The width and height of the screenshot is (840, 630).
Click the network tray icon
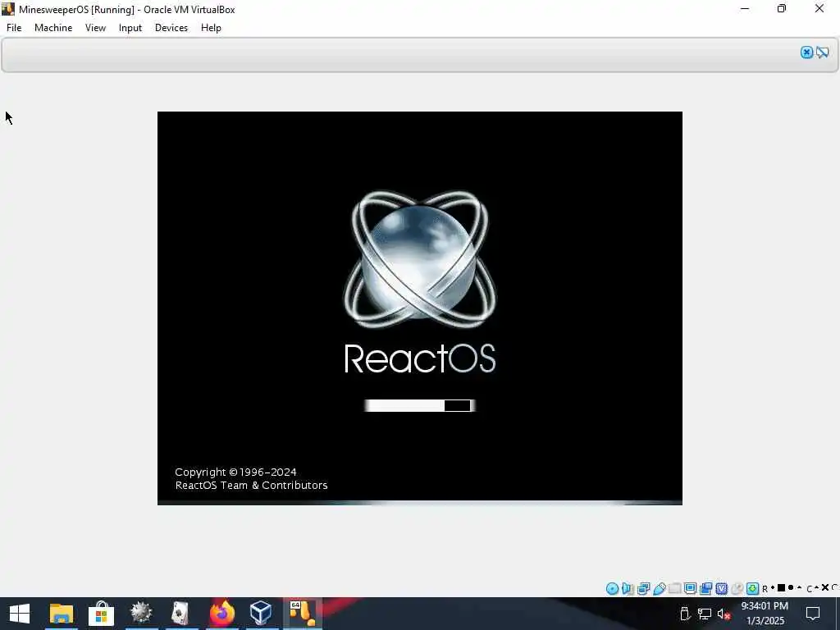click(x=705, y=614)
